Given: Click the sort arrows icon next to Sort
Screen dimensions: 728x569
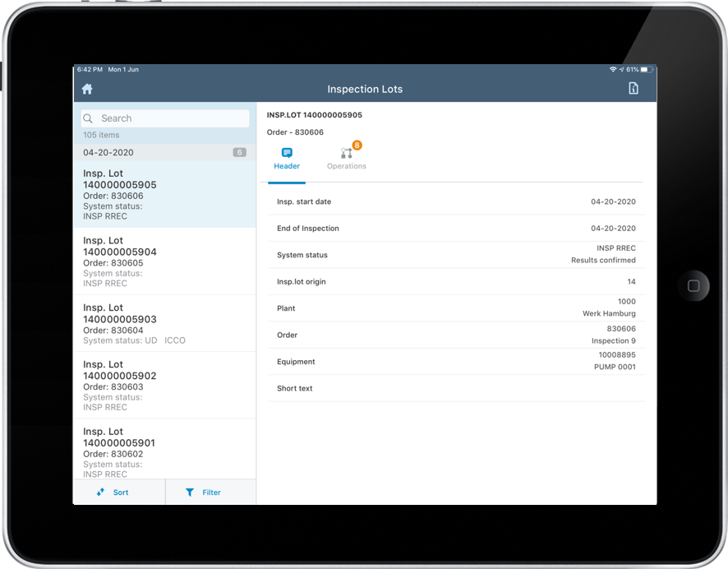Looking at the screenshot, I should 102,492.
